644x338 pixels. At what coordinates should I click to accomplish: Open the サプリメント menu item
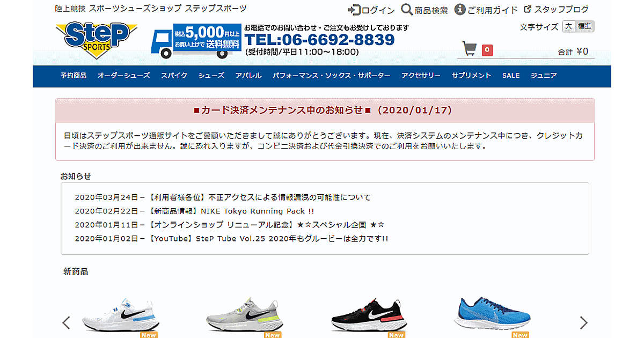pyautogui.click(x=471, y=76)
